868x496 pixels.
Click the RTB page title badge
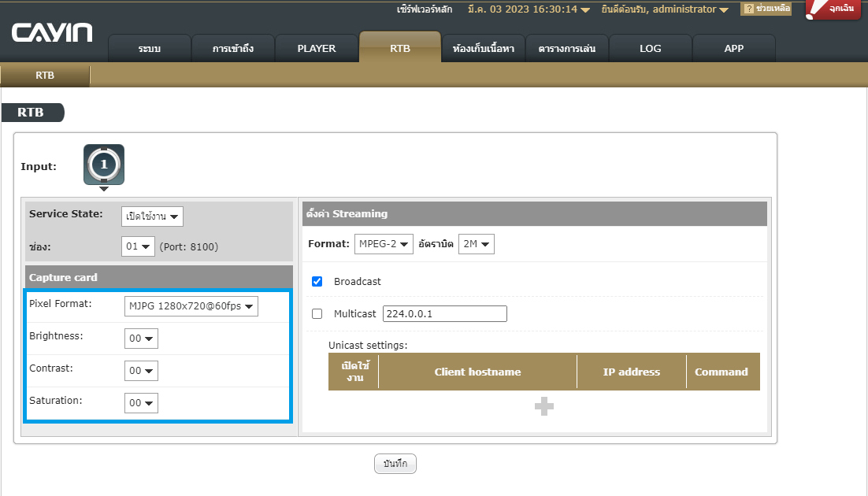[32, 113]
